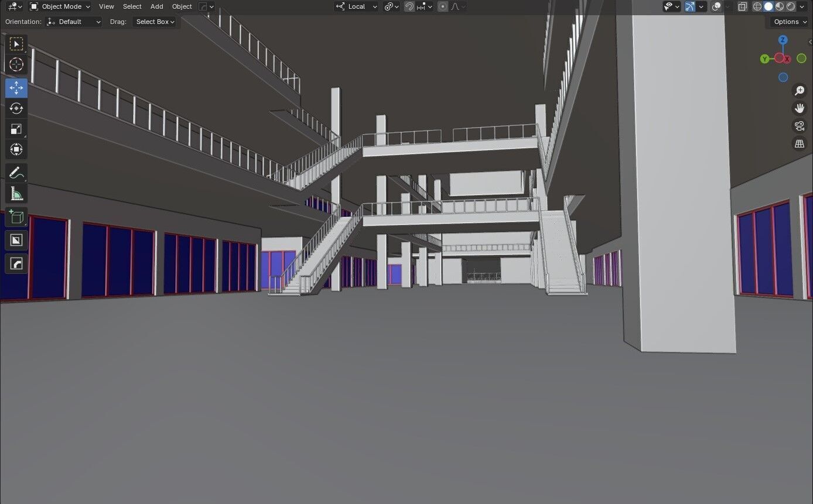Choose the Measure ruler tool
This screenshot has height=504, width=813.
16,193
